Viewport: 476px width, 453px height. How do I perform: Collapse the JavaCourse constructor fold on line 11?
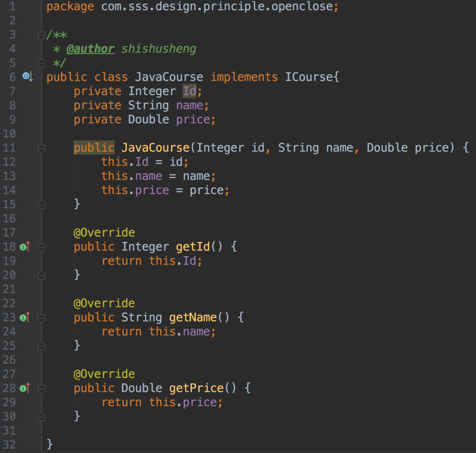(x=41, y=149)
